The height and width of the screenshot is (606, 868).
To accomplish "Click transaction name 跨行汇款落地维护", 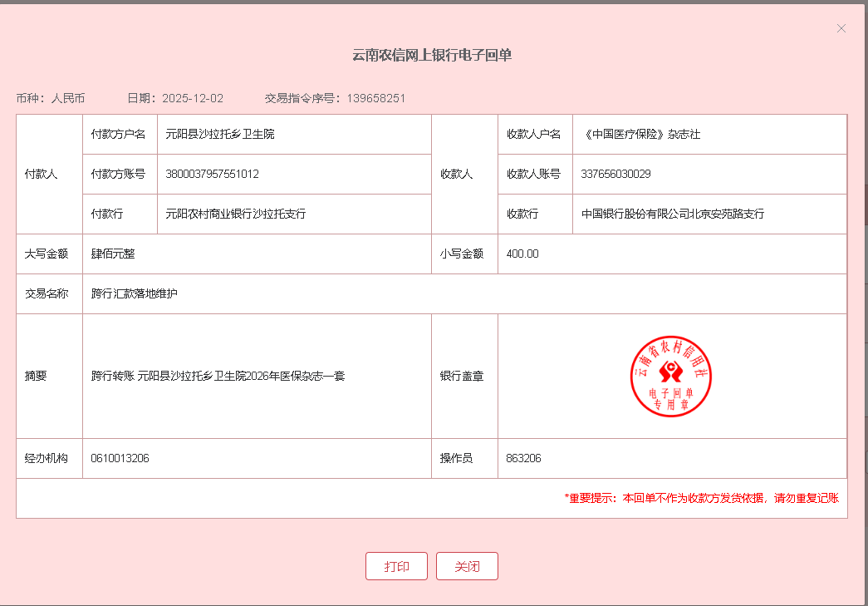I will point(135,293).
